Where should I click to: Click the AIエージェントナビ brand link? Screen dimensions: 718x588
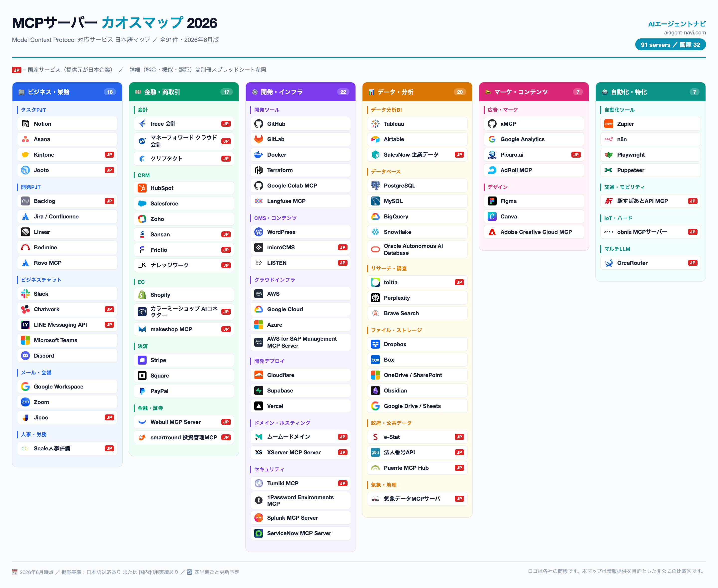pyautogui.click(x=677, y=24)
